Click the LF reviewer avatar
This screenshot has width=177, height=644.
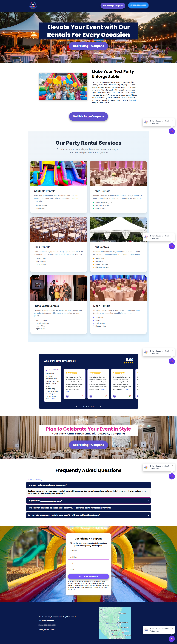point(91,396)
